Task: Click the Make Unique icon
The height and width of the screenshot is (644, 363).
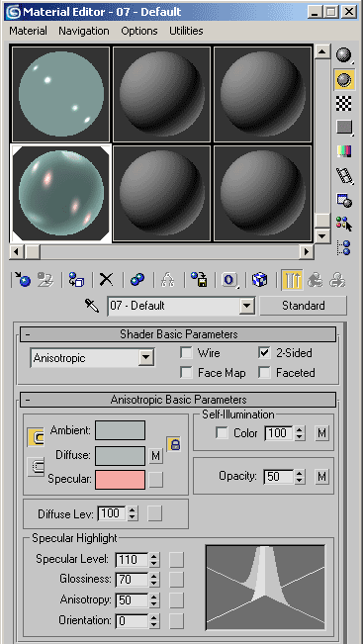Action: 168,280
